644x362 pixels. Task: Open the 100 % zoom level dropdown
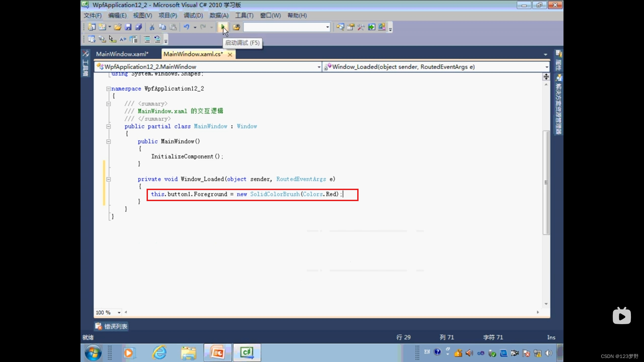click(119, 312)
